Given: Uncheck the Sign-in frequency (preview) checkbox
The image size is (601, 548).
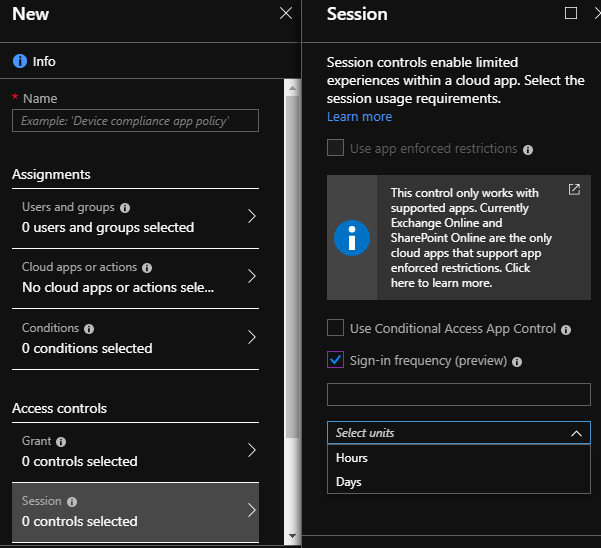Looking at the screenshot, I should point(336,360).
